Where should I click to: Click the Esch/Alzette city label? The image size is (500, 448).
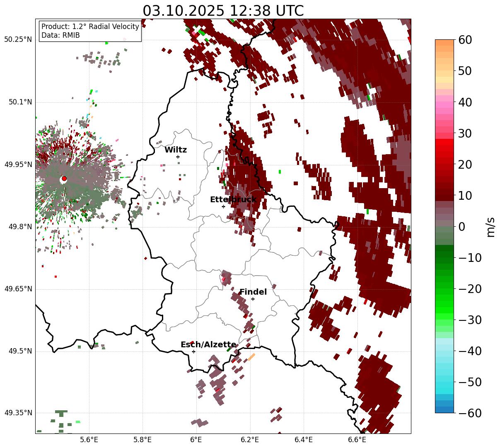[x=208, y=345]
